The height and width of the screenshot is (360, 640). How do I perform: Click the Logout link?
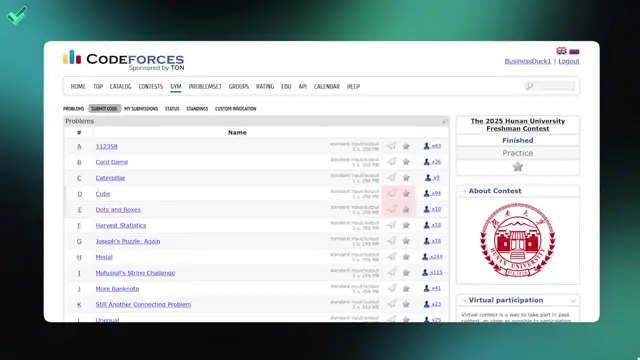point(569,61)
